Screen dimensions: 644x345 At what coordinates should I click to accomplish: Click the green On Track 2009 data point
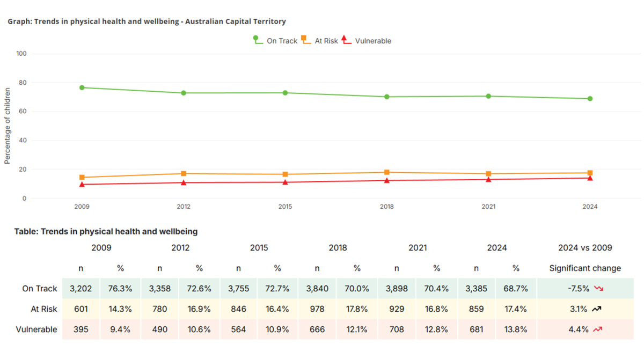tap(82, 87)
